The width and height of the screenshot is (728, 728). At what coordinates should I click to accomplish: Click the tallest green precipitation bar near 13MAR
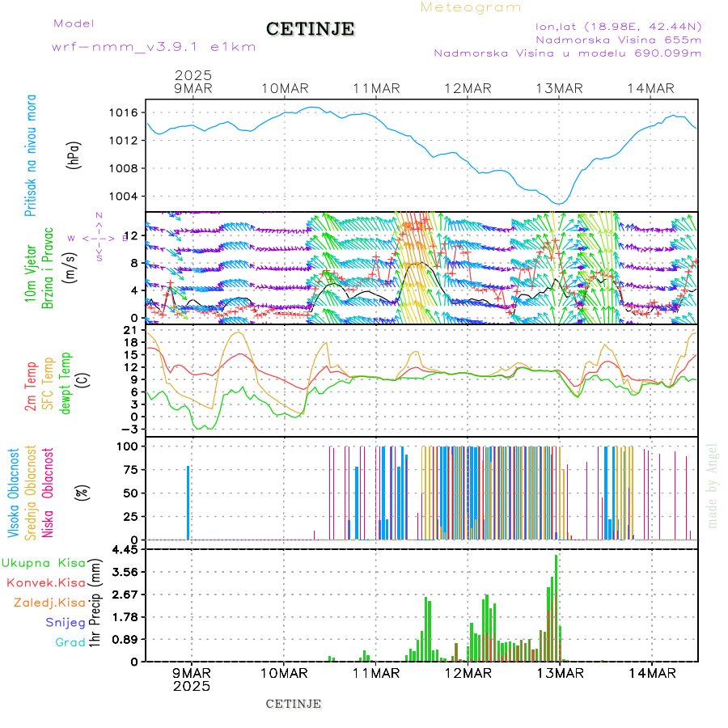click(557, 608)
